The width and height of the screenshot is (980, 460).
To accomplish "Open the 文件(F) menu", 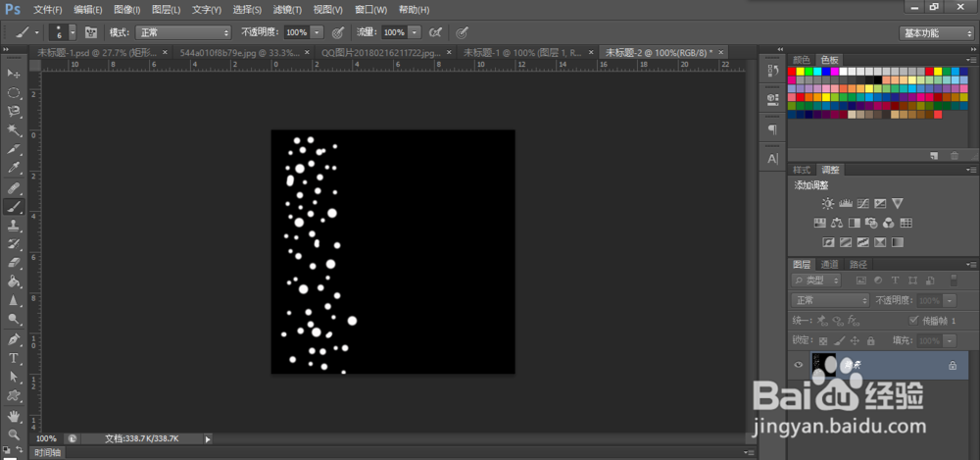I will [47, 10].
